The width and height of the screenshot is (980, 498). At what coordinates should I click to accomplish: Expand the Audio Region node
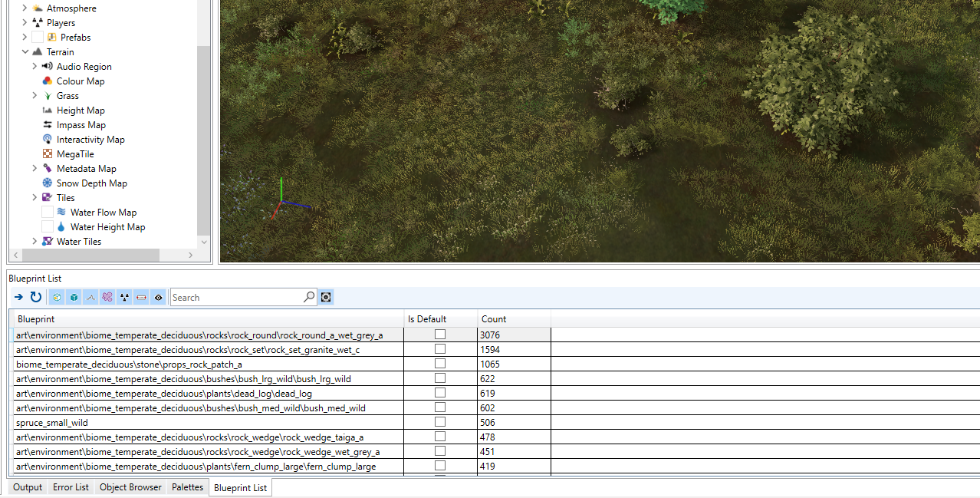[35, 67]
